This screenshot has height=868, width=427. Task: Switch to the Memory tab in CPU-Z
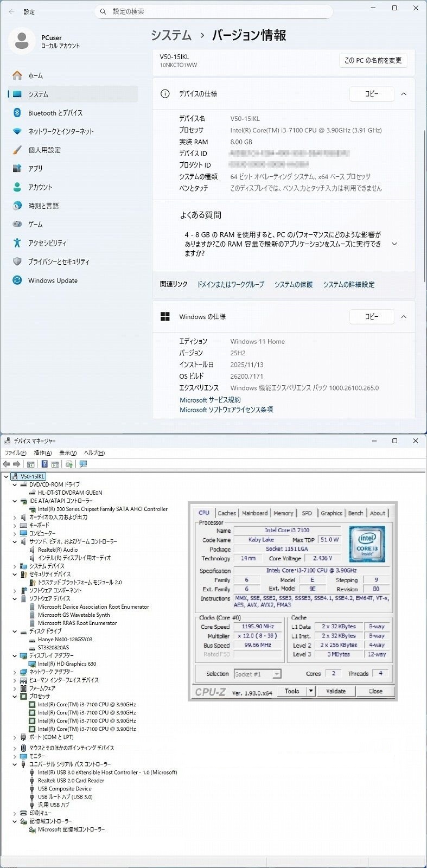tap(283, 513)
